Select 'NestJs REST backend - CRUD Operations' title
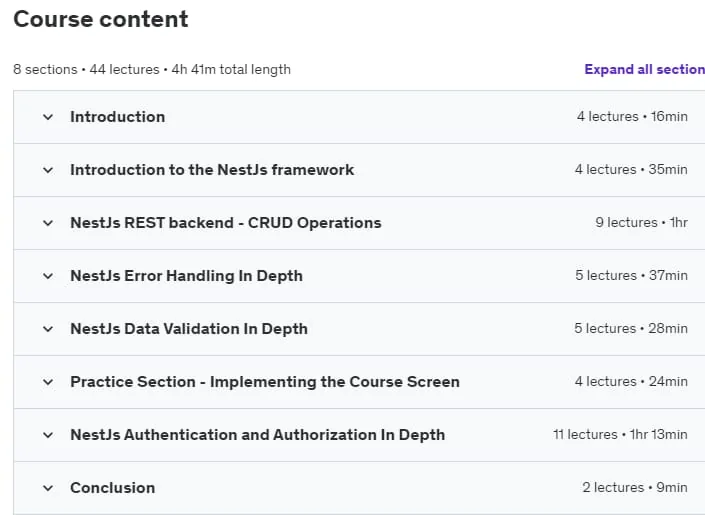Screen dimensions: 705x515 [226, 223]
